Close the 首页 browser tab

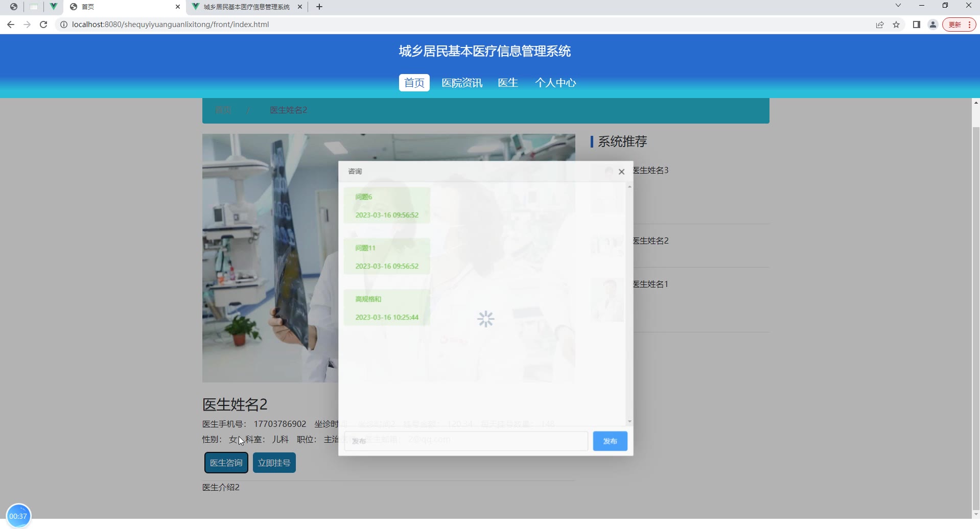(x=178, y=7)
